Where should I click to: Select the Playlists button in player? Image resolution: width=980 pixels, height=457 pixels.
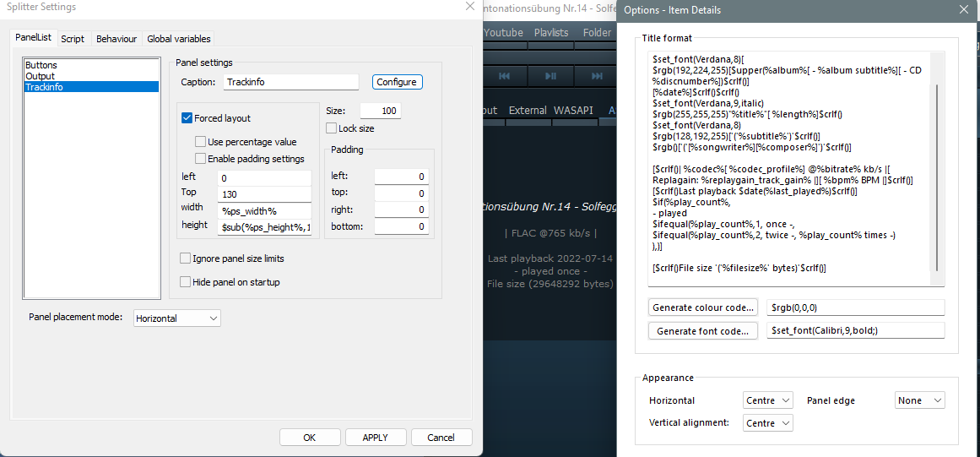click(551, 33)
